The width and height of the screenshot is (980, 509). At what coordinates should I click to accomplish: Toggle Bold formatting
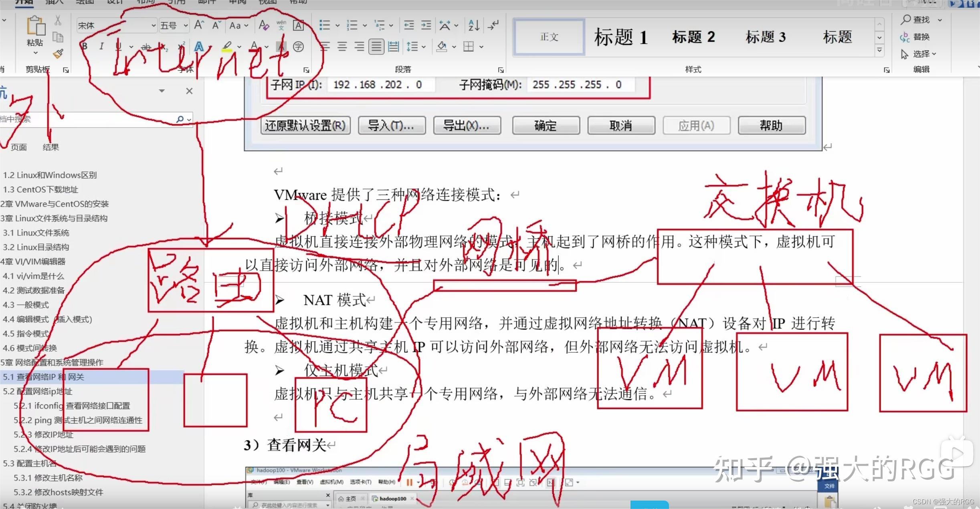[84, 46]
